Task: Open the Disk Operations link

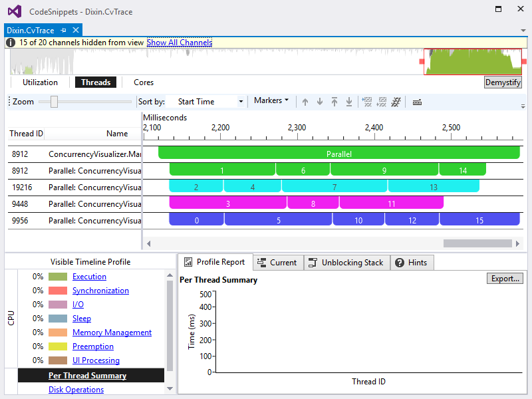Action: pyautogui.click(x=76, y=390)
